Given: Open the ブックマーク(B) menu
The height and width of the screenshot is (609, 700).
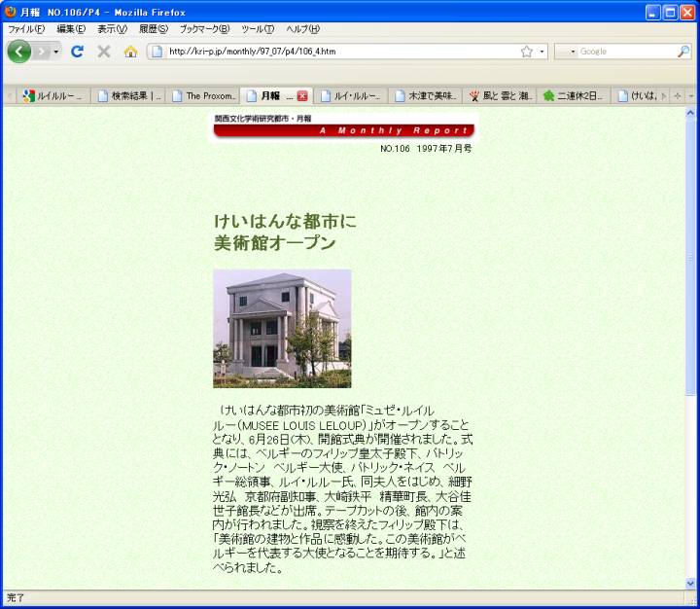Looking at the screenshot, I should 204,29.
